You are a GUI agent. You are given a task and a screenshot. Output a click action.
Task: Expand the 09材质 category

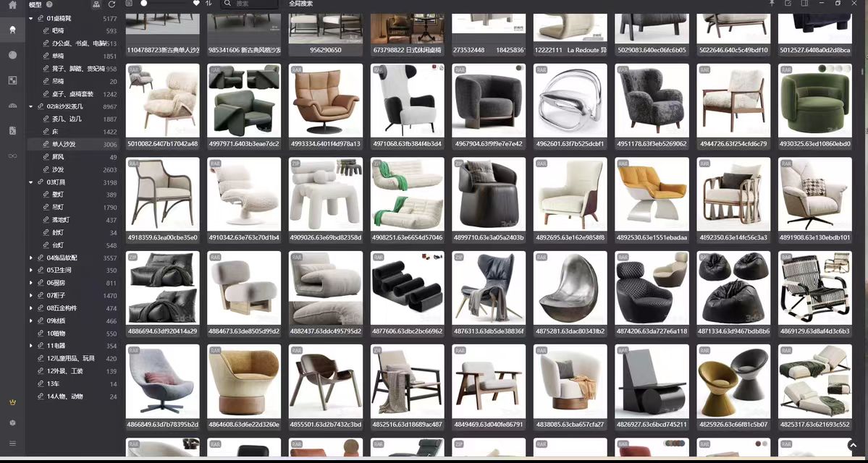(x=31, y=320)
